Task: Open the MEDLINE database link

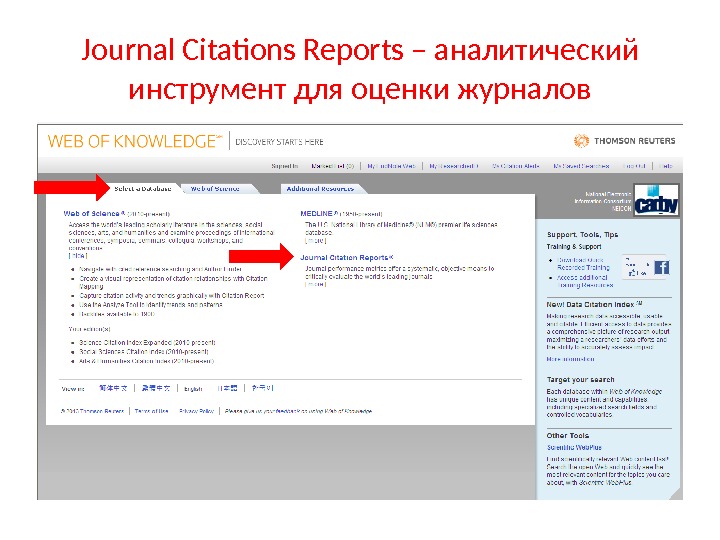Action: pyautogui.click(x=319, y=214)
